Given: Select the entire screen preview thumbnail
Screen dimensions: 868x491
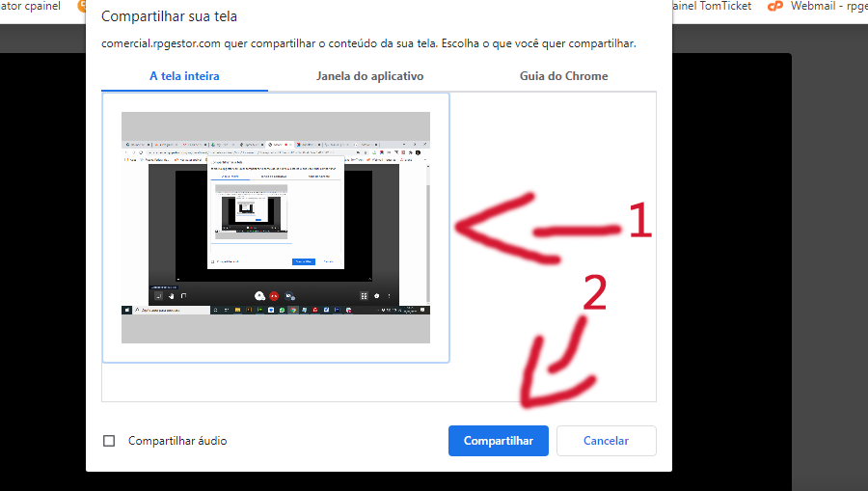Looking at the screenshot, I should pyautogui.click(x=275, y=228).
